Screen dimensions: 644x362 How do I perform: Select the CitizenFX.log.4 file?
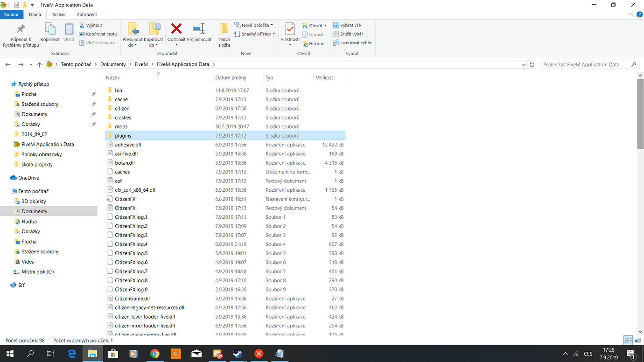(131, 244)
